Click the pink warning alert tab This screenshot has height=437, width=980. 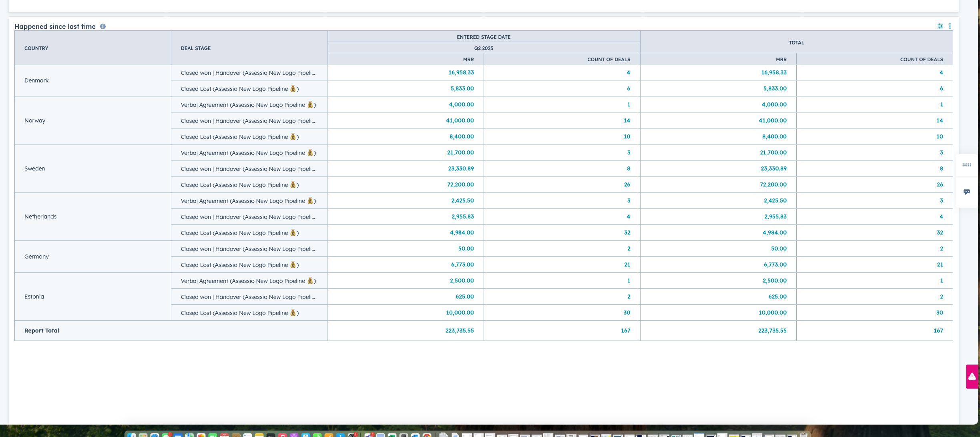(x=972, y=377)
